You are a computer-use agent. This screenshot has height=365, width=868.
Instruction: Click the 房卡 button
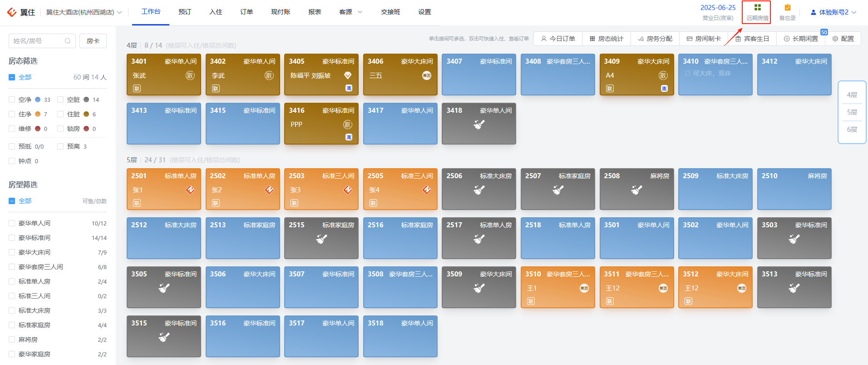pos(93,41)
